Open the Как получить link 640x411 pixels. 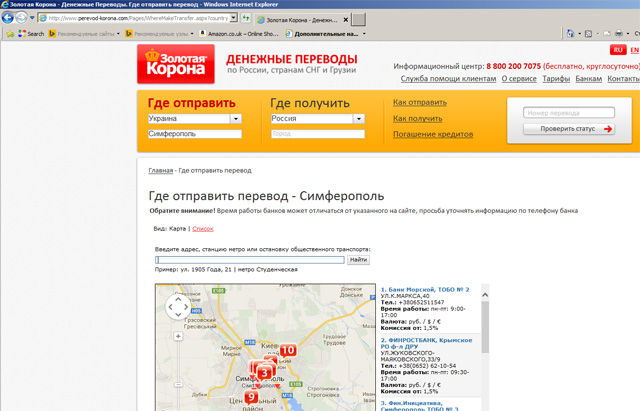pos(418,118)
